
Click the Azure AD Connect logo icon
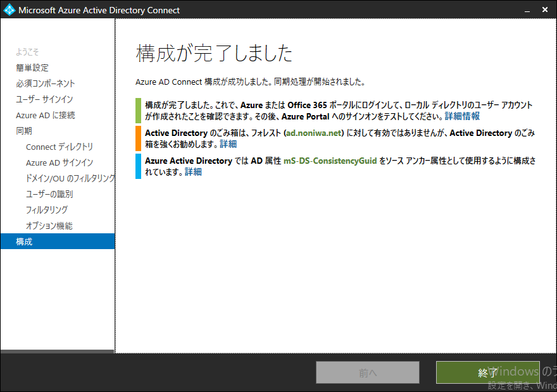9,10
